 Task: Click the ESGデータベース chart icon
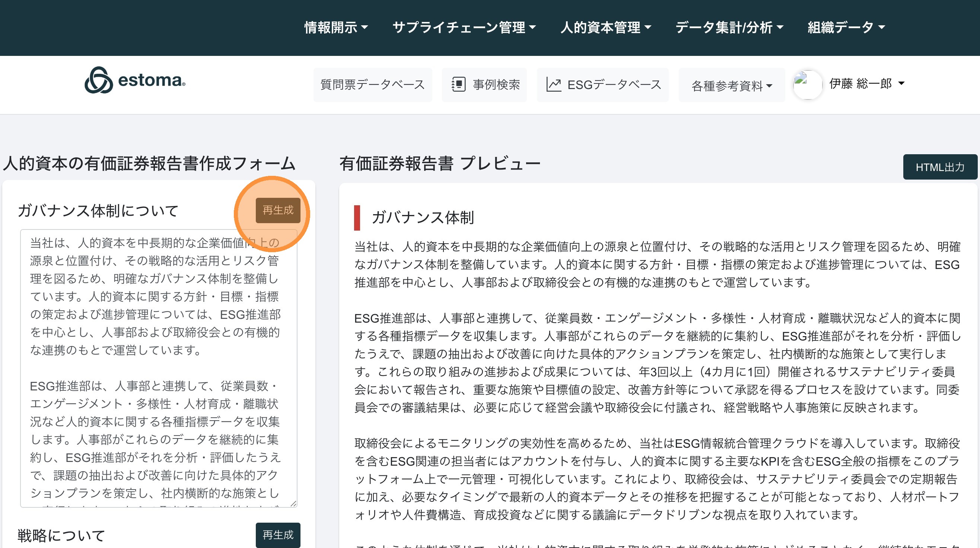pyautogui.click(x=554, y=85)
